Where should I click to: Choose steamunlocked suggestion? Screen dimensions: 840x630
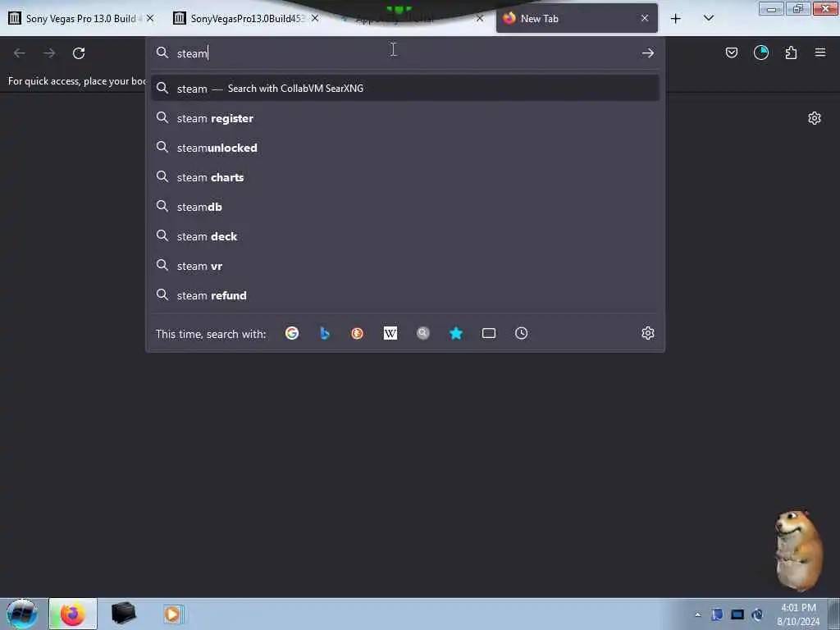point(405,148)
